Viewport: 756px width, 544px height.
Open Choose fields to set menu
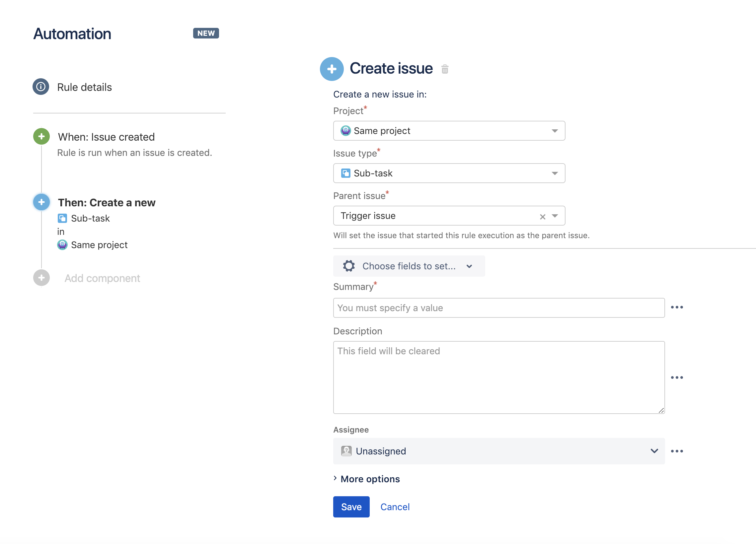409,266
